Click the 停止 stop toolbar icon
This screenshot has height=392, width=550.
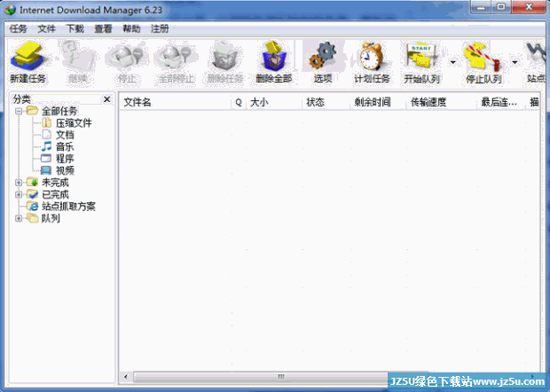tap(126, 62)
